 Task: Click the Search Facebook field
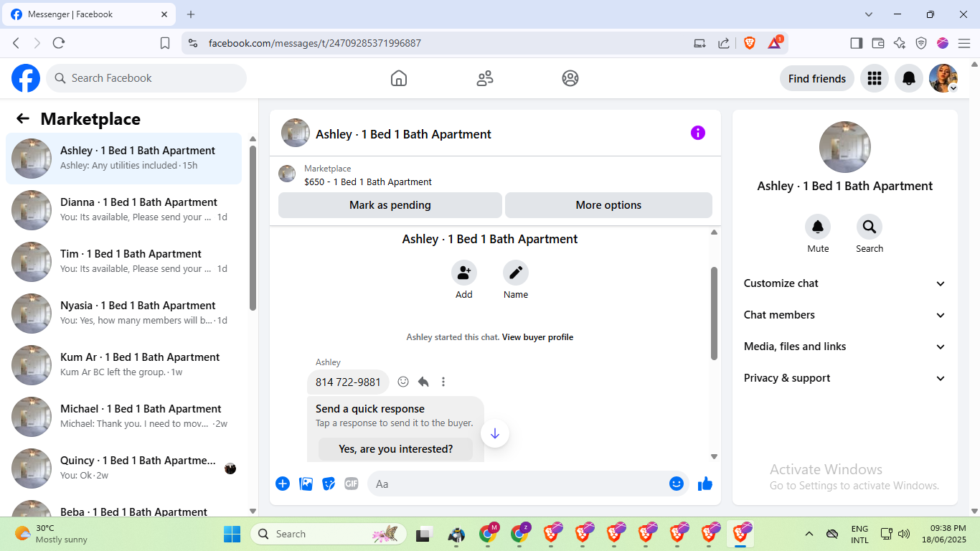click(146, 78)
